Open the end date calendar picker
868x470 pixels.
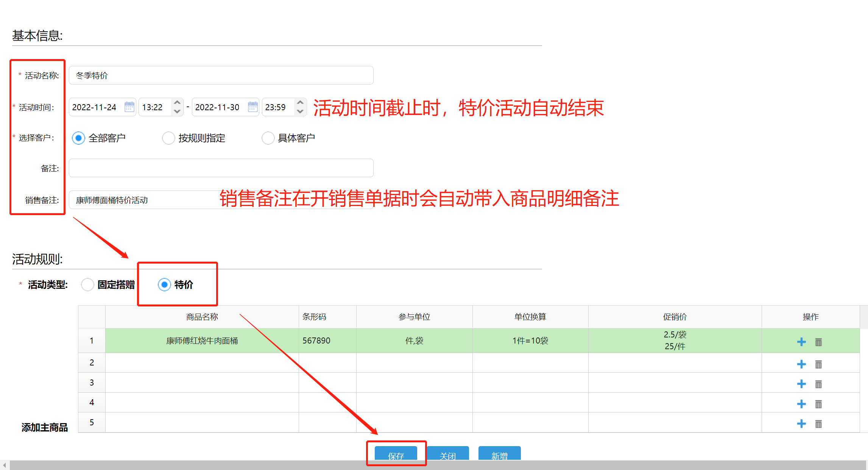[252, 107]
